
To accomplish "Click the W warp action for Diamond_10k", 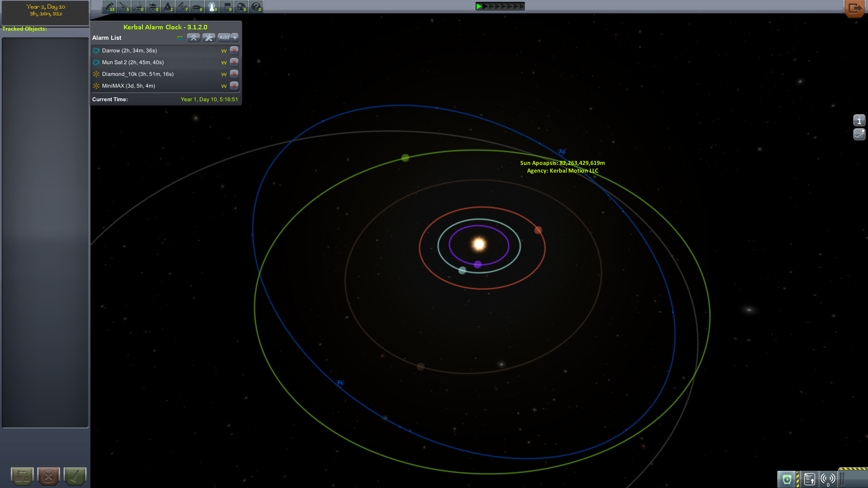I will click(x=224, y=75).
